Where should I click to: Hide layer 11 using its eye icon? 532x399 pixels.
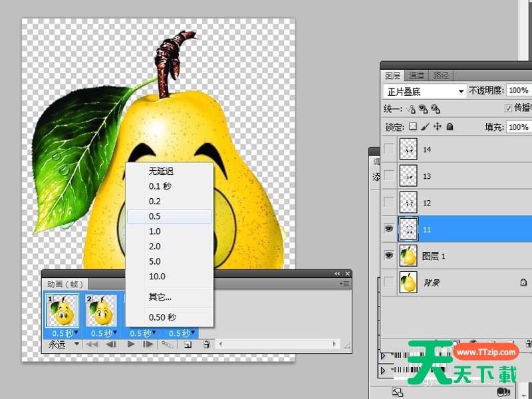click(389, 227)
